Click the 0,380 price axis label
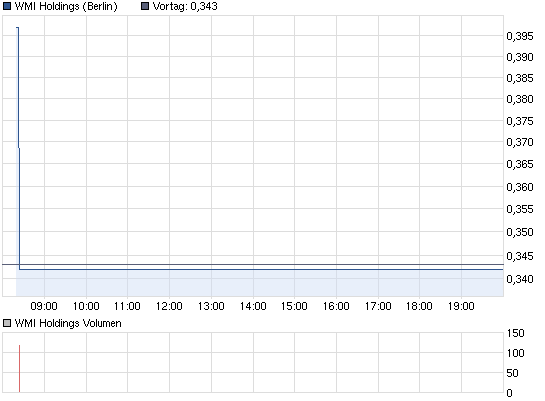This screenshot has height=401, width=545. click(520, 100)
